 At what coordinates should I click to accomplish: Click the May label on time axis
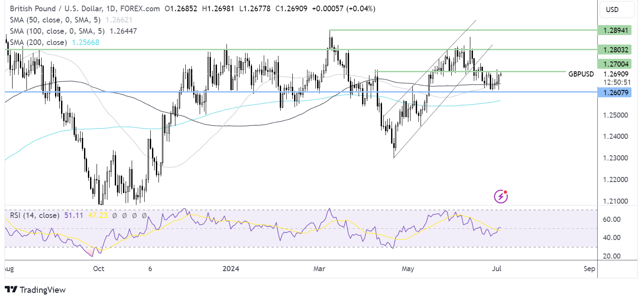point(408,269)
